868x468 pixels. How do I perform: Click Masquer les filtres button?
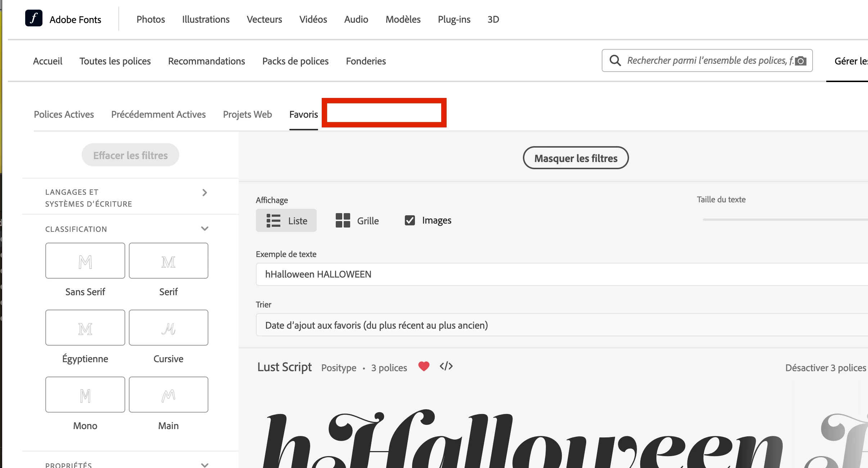pos(575,158)
